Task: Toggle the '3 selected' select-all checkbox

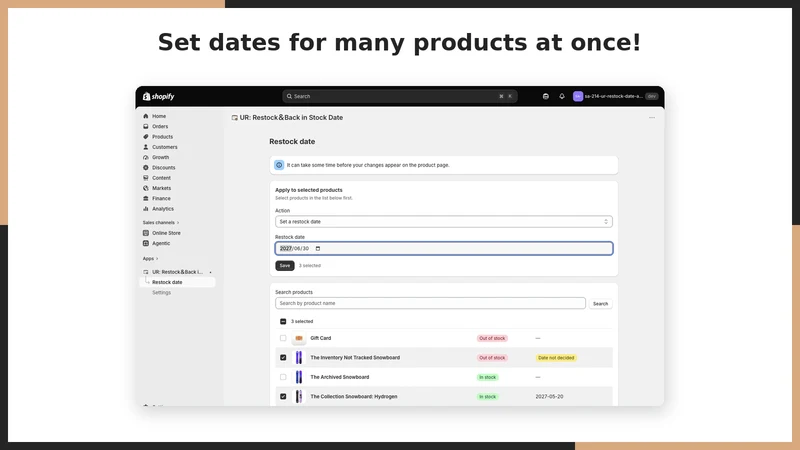Action: 283,321
